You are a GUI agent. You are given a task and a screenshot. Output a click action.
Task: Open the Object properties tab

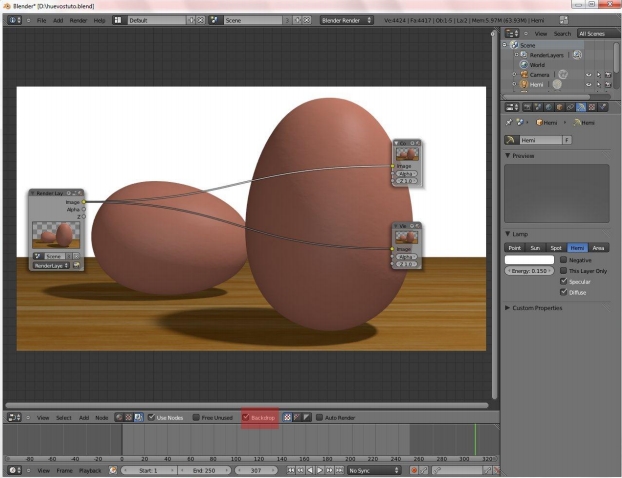click(x=559, y=107)
